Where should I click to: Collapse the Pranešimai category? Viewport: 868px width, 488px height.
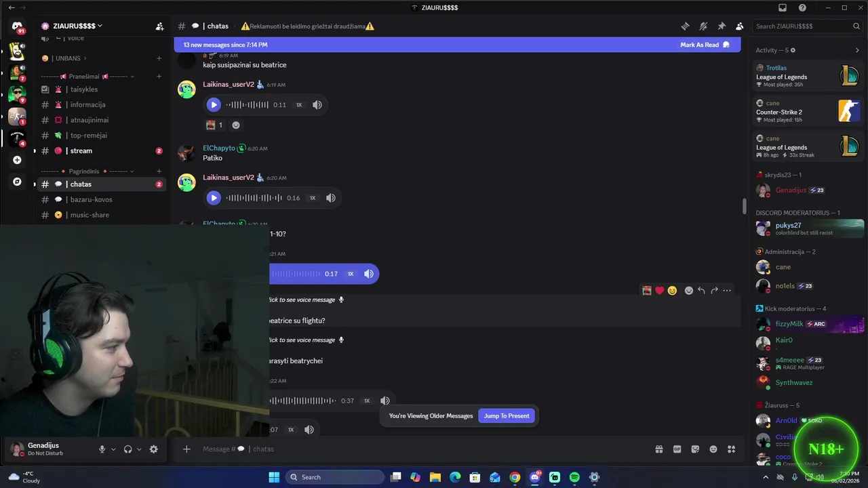pyautogui.click(x=87, y=77)
